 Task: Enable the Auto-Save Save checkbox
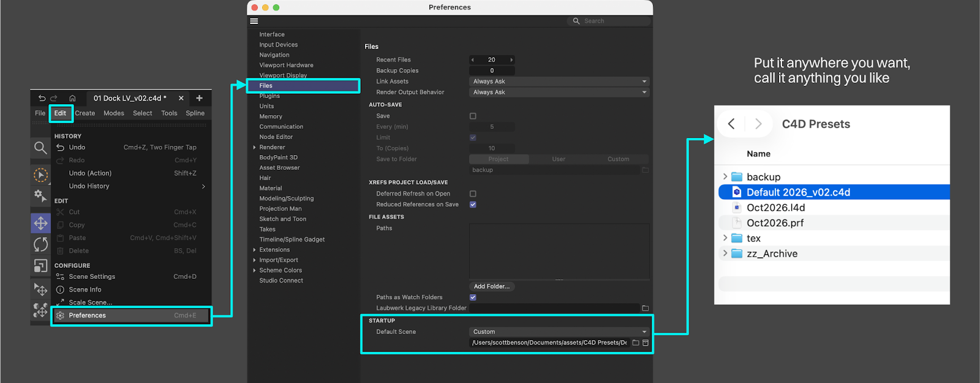pyautogui.click(x=473, y=116)
